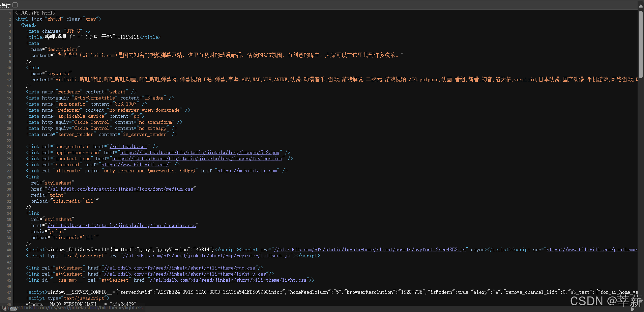Image resolution: width=644 pixels, height=312 pixels.
Task: Click rel="stylesheet" on line 29
Action: click(x=53, y=183)
